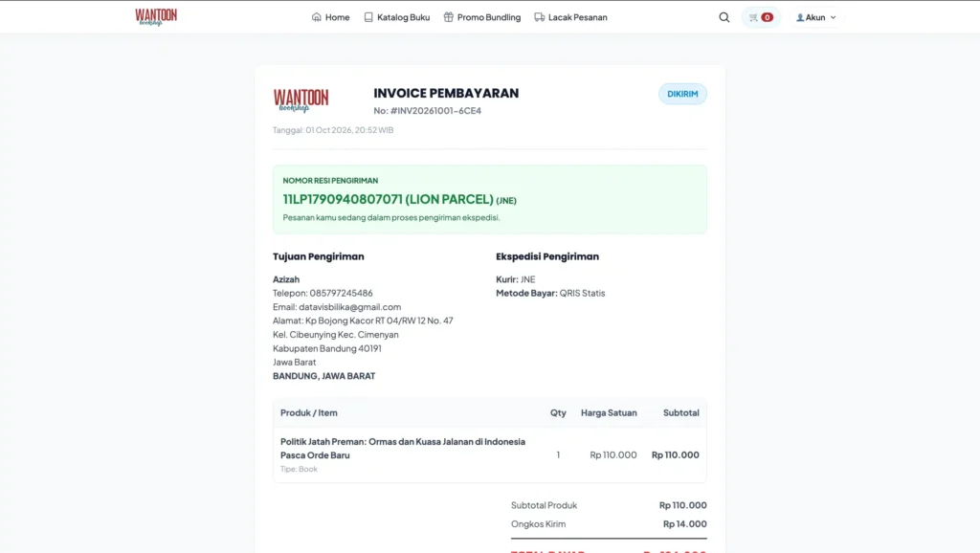The height and width of the screenshot is (553, 980).
Task: Select the tracking number 11LP1790940807071
Action: point(343,199)
